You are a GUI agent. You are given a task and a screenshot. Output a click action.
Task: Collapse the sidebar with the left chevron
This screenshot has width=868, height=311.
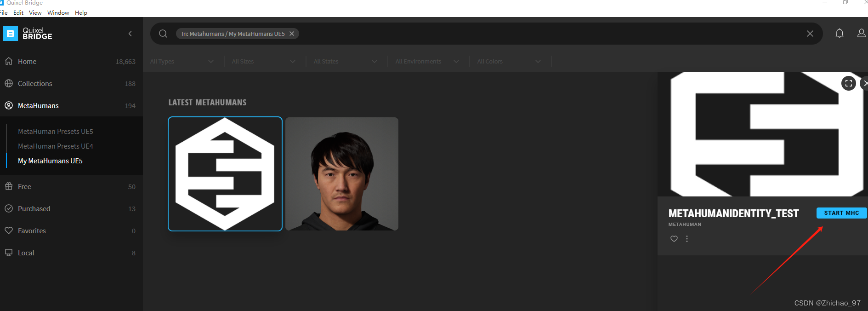point(130,34)
